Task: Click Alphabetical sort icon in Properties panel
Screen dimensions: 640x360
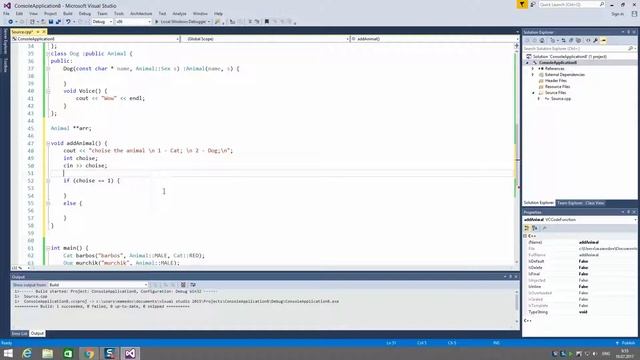Action: pyautogui.click(x=535, y=228)
